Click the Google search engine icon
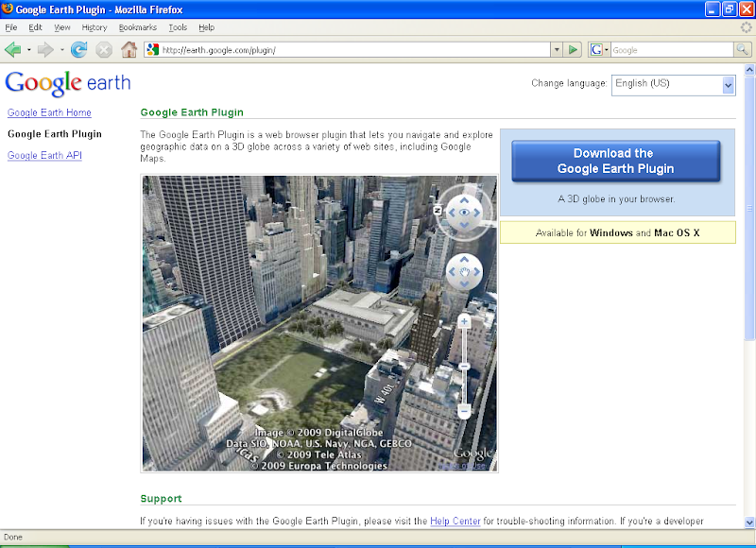Image resolution: width=756 pixels, height=548 pixels. pyautogui.click(x=596, y=50)
